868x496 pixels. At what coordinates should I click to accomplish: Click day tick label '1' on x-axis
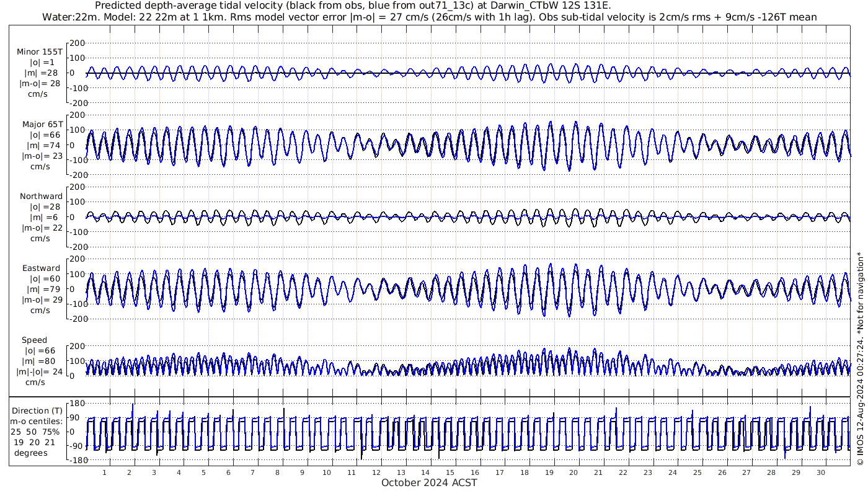click(105, 472)
